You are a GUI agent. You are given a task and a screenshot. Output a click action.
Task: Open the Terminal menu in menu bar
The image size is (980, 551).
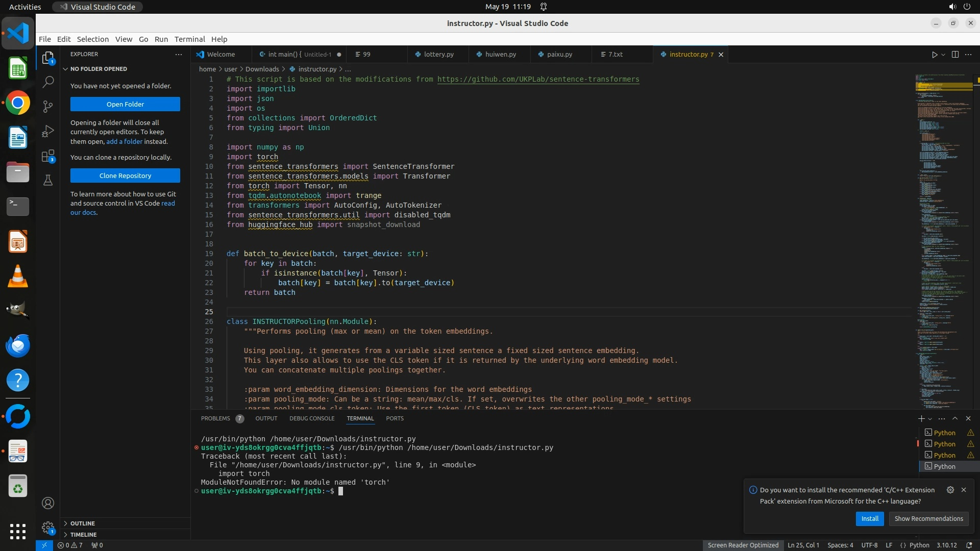(x=189, y=39)
